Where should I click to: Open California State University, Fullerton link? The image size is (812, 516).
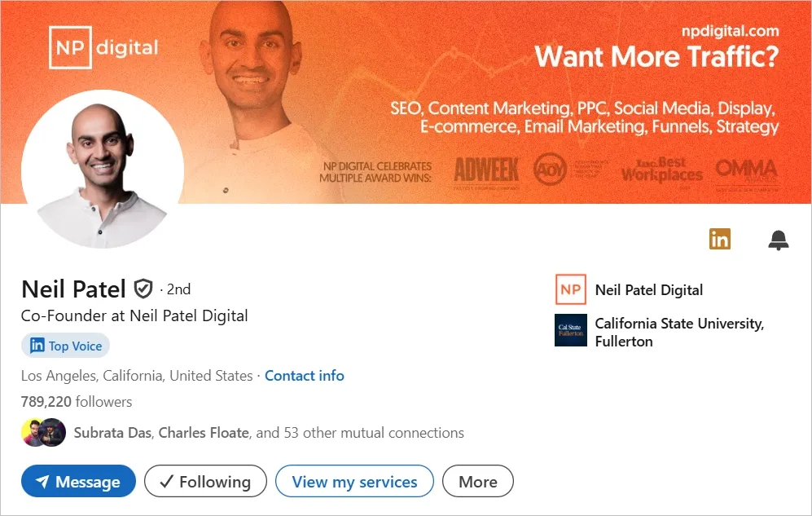pyautogui.click(x=678, y=332)
